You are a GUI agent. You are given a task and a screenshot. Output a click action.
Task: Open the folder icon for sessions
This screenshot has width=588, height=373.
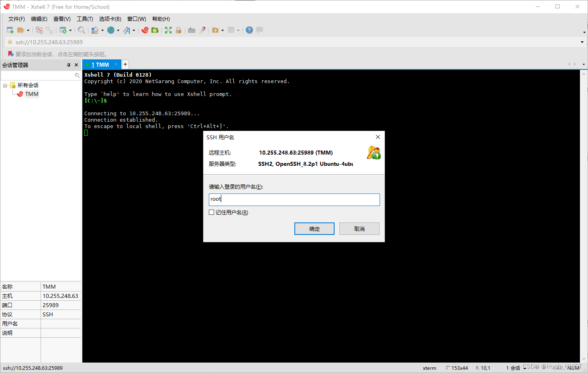coord(20,30)
